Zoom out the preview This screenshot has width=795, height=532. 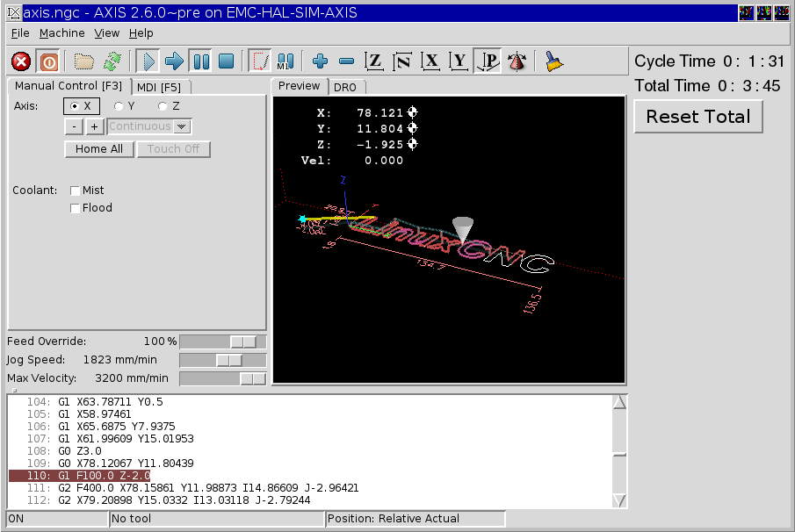point(346,61)
